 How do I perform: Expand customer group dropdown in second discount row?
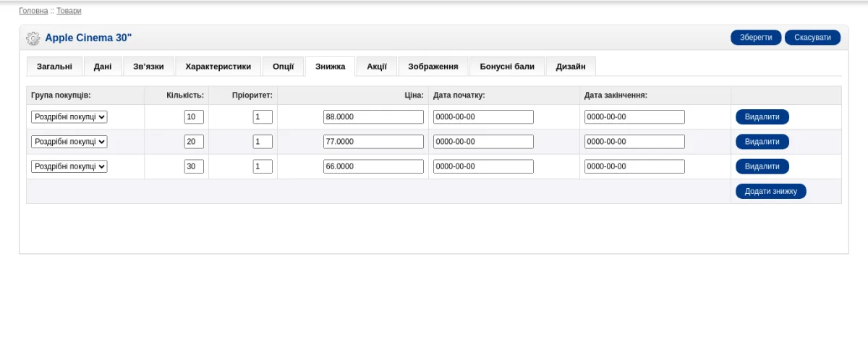click(69, 142)
